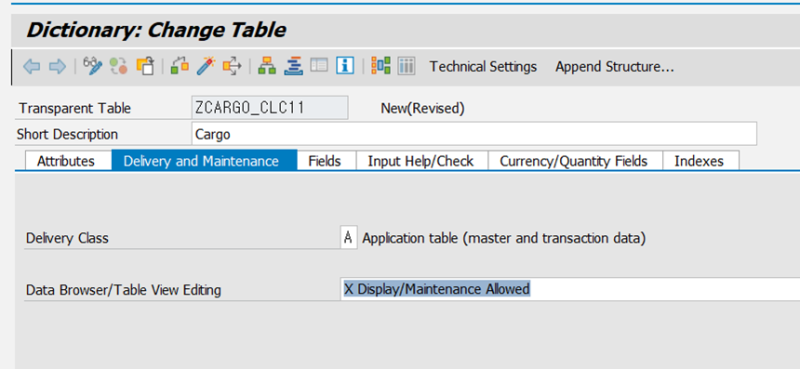Click the Data Browser/Table View Editing label
Image resolution: width=800 pixels, height=369 pixels.
(123, 290)
